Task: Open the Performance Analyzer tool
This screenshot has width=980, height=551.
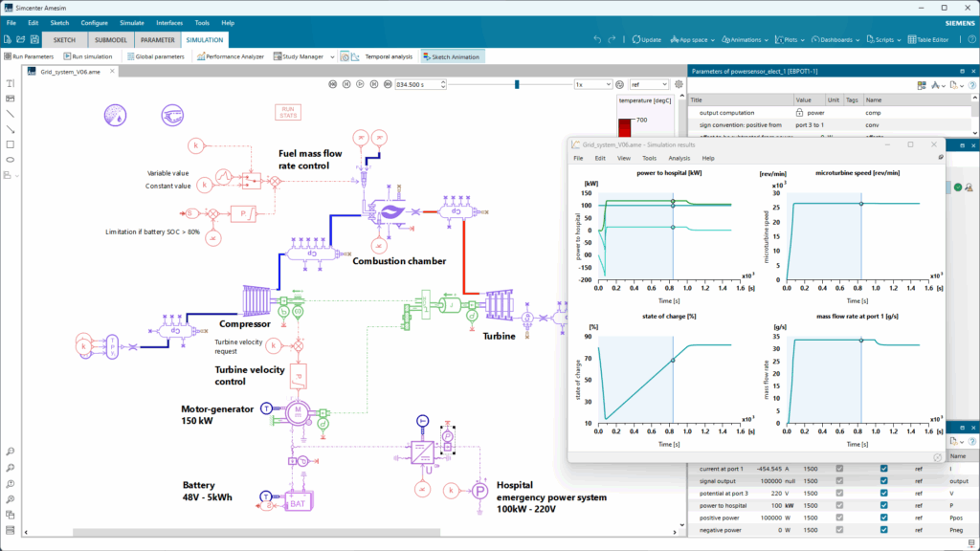Action: click(231, 56)
